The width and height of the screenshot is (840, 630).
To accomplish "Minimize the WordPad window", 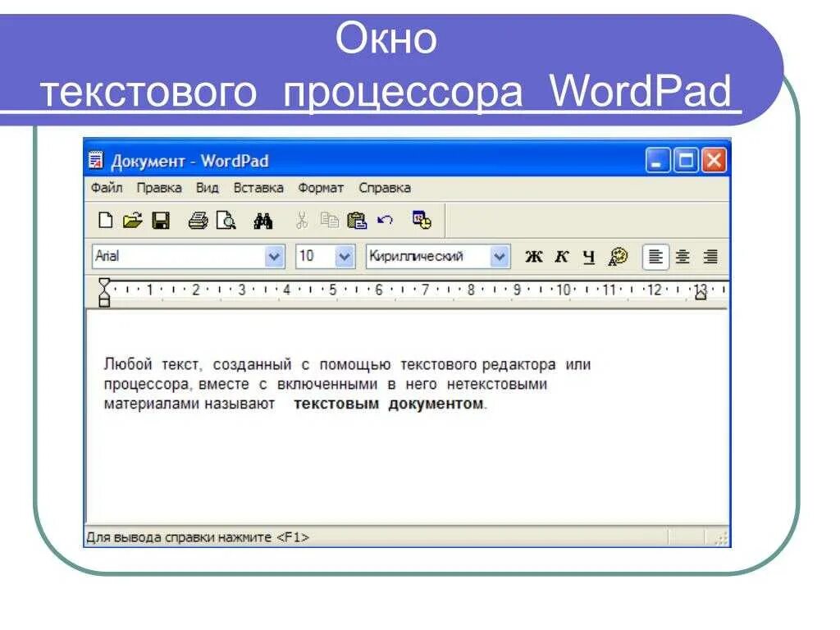I will point(657,160).
